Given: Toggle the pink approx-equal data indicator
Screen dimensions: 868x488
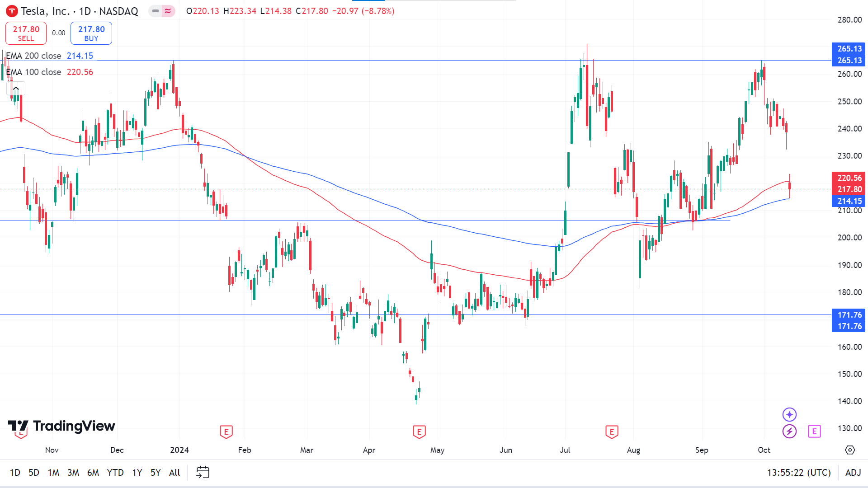Looking at the screenshot, I should coord(168,11).
